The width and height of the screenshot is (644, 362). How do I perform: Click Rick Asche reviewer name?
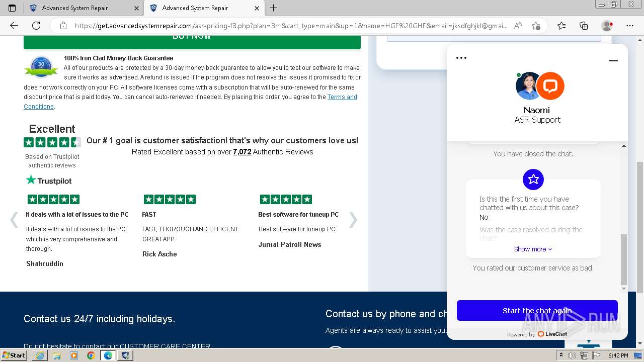[x=159, y=254]
